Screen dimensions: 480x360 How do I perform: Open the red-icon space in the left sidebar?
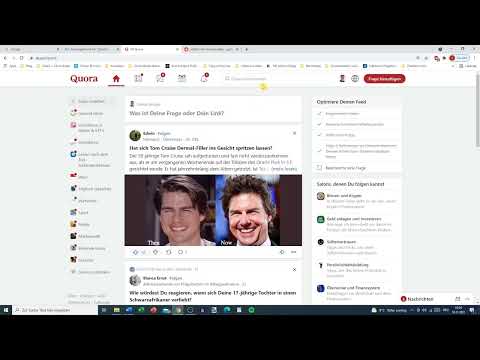[x=79, y=177]
